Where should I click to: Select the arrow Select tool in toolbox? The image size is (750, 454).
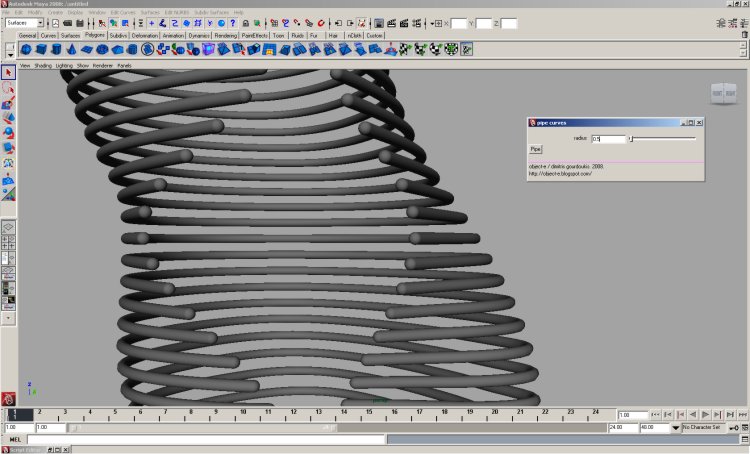click(8, 72)
